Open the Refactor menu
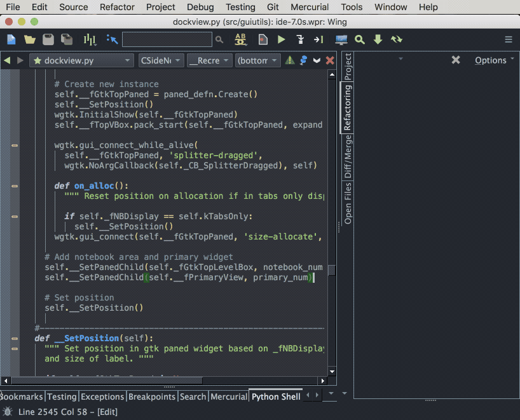Viewport: 520px width, 420px height. [117, 7]
